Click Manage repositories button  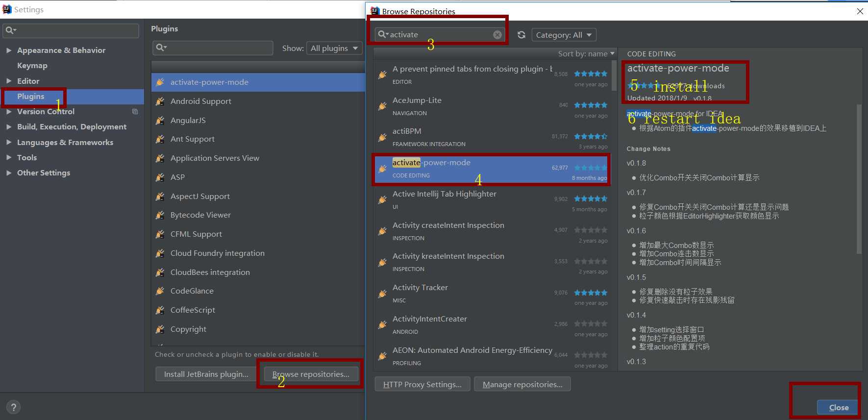pos(522,385)
